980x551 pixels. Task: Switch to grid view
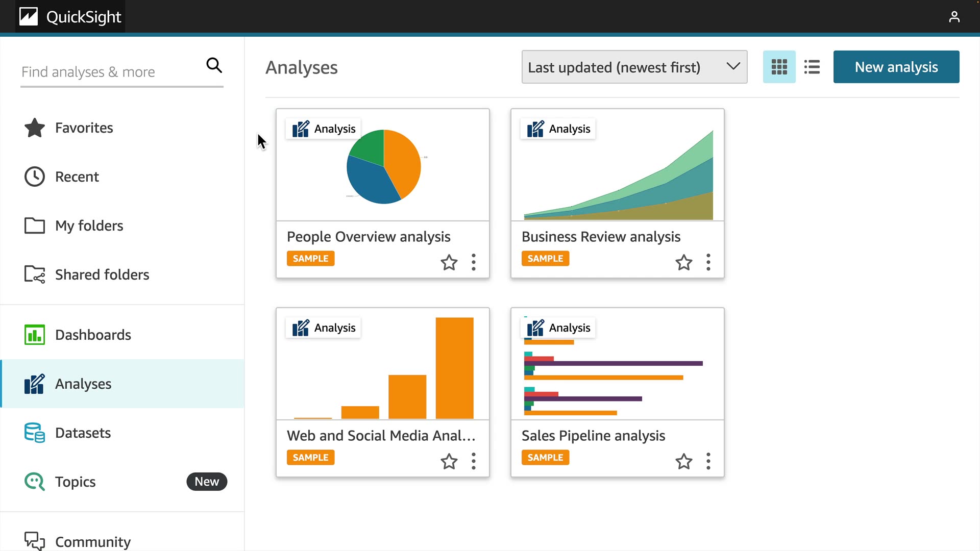pos(779,67)
